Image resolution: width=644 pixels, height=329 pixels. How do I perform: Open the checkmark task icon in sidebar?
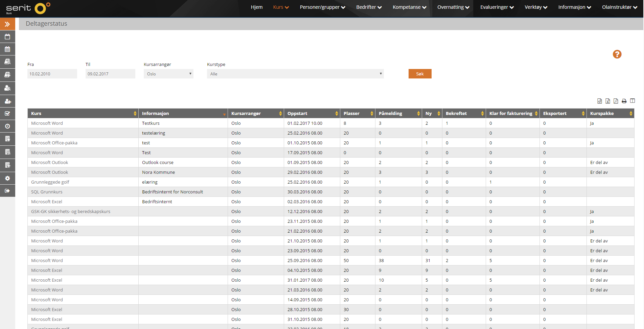(7, 114)
